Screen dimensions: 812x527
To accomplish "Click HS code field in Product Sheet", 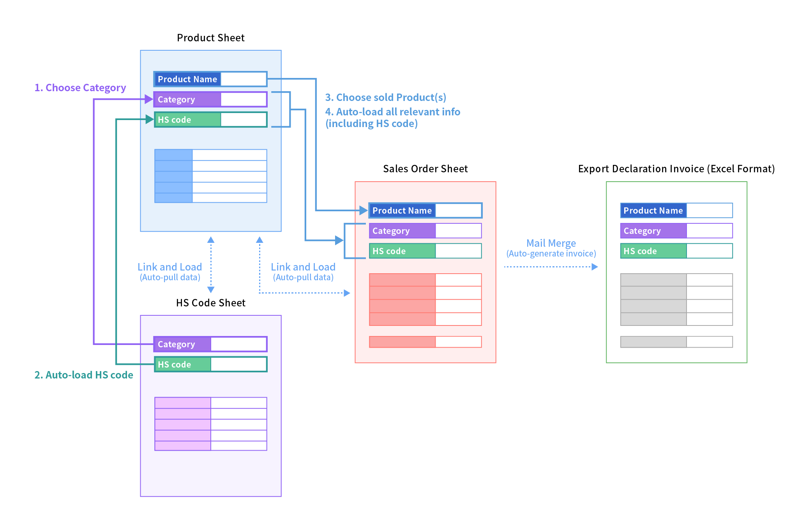I will coord(210,120).
